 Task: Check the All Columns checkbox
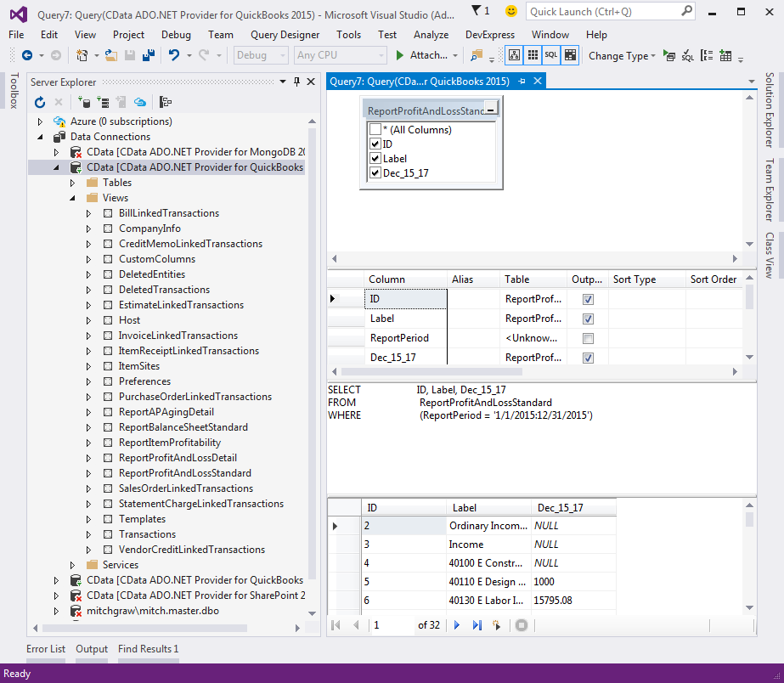[x=375, y=129]
